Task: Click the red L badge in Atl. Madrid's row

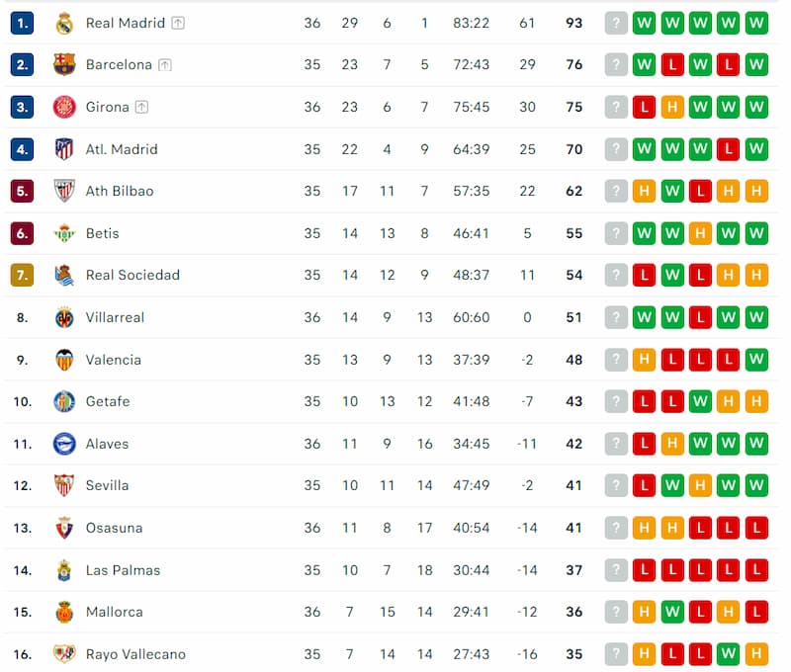Action: pos(729,149)
